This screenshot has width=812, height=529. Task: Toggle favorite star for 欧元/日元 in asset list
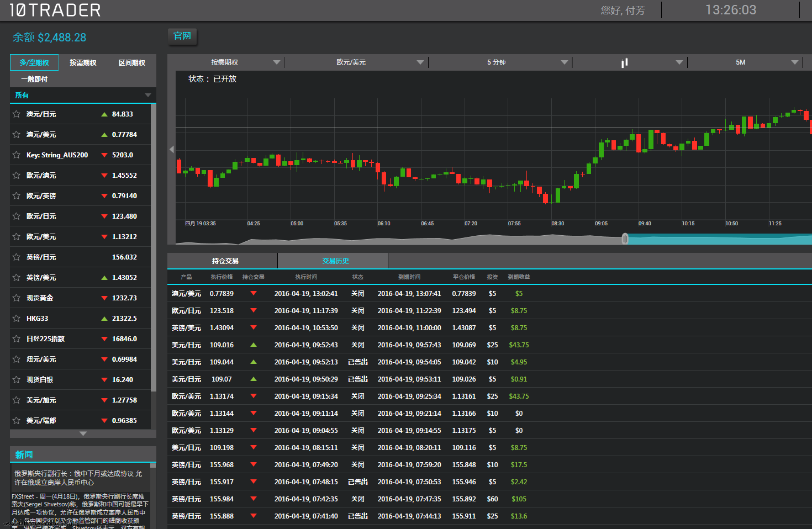click(17, 216)
